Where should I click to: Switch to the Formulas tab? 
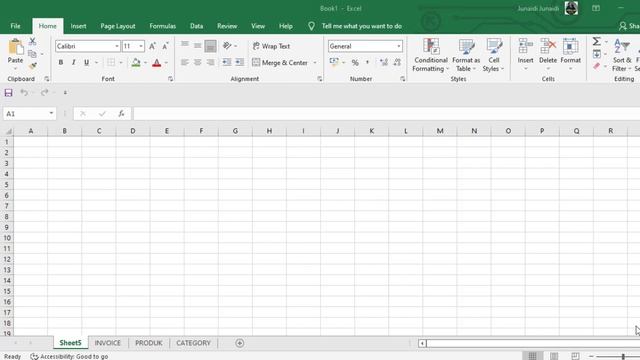[162, 26]
